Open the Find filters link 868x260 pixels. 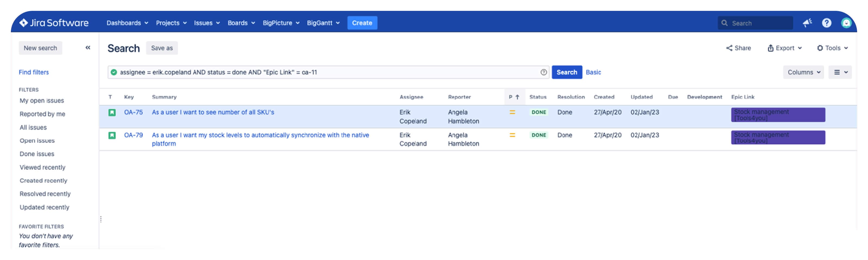click(x=34, y=72)
